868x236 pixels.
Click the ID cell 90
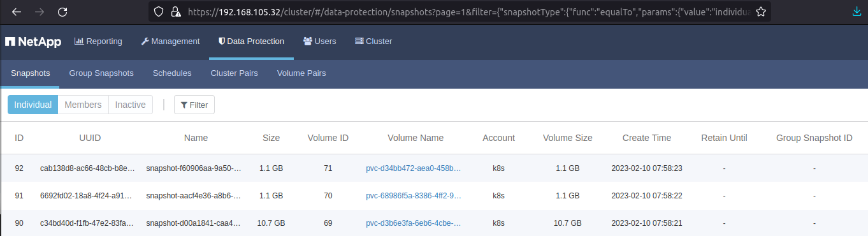pyautogui.click(x=19, y=223)
